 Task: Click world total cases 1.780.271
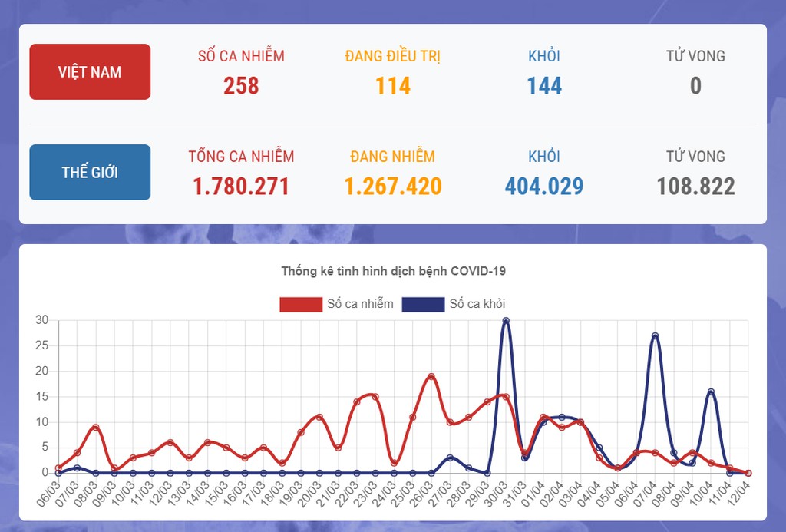(241, 186)
